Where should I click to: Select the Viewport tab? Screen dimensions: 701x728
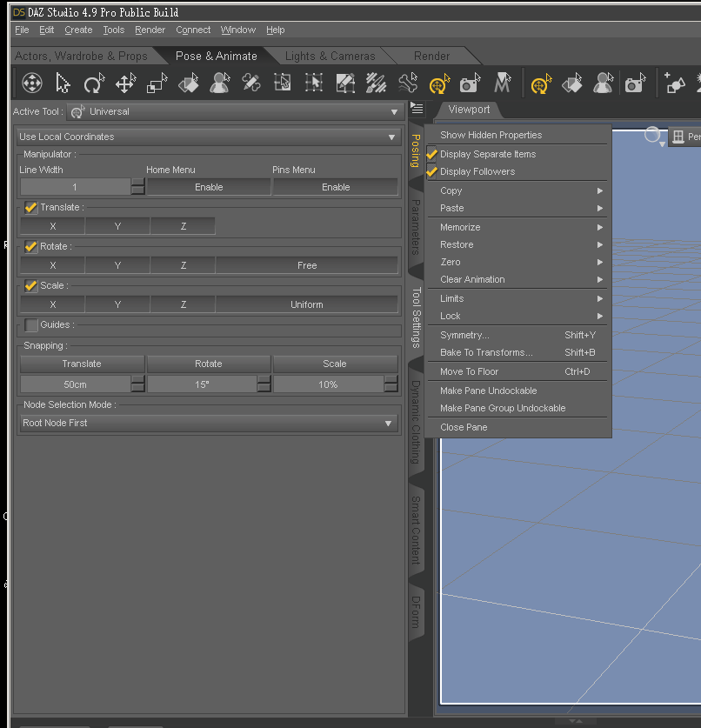[x=469, y=110]
